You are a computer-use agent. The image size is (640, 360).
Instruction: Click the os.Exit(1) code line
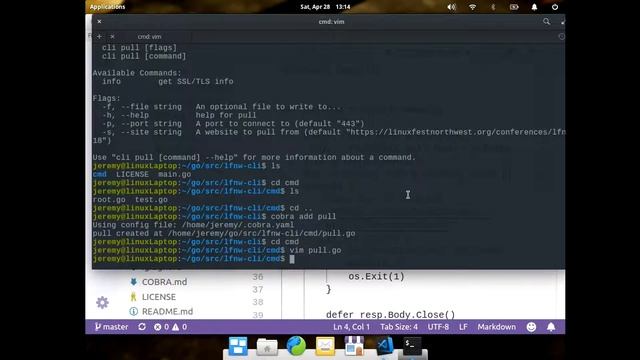pyautogui.click(x=376, y=276)
